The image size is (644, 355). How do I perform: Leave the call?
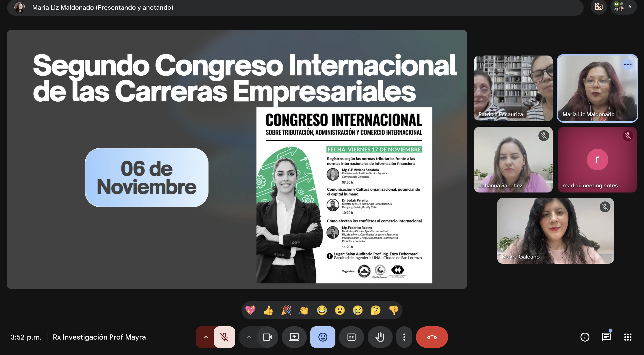point(432,337)
